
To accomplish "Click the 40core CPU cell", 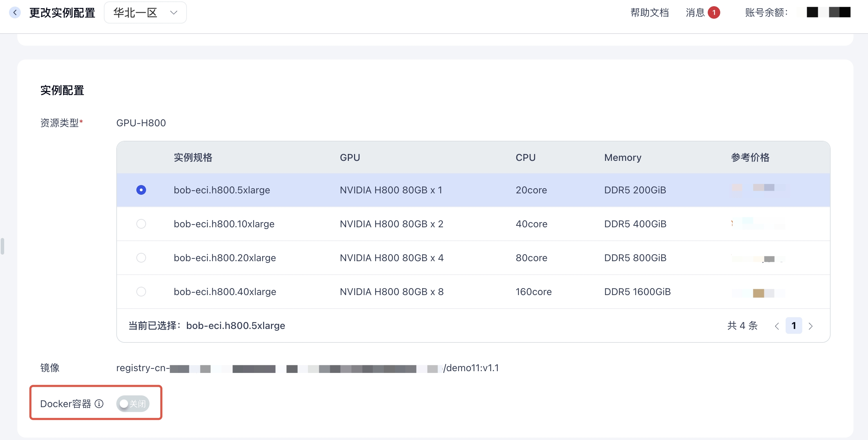I will click(531, 224).
